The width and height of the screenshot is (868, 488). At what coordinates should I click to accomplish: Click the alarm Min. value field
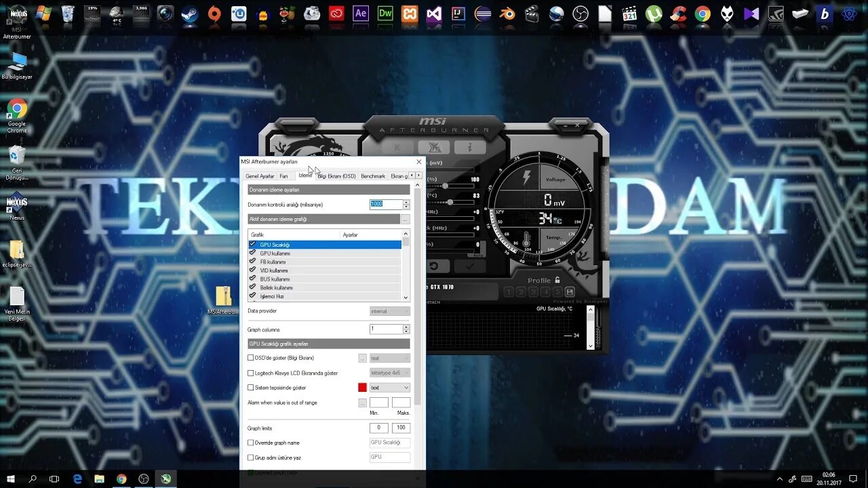[x=378, y=403]
